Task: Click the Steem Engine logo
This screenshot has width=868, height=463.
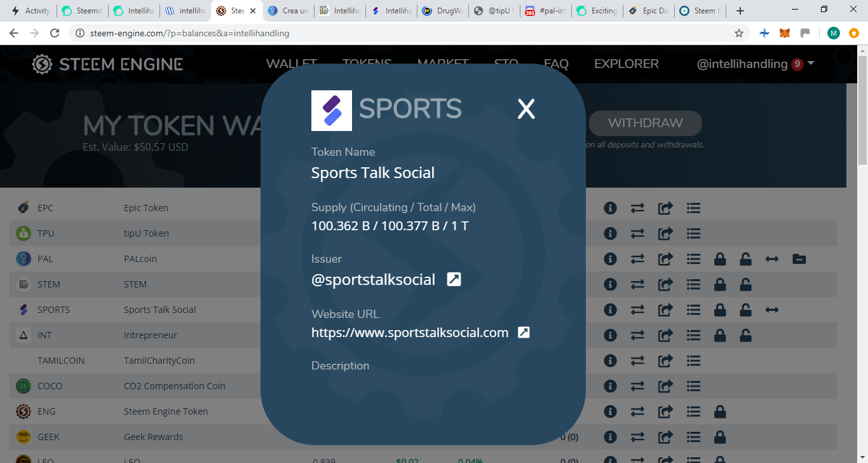Action: tap(107, 64)
